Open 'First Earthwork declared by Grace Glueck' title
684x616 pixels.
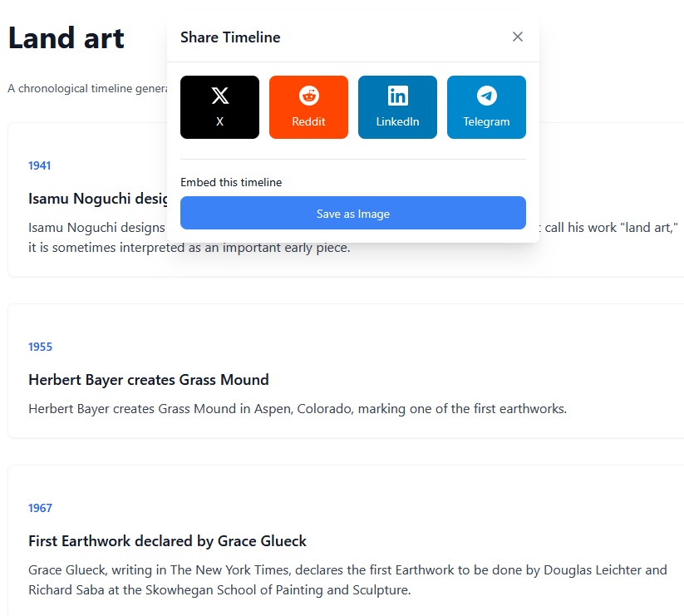pyautogui.click(x=167, y=541)
